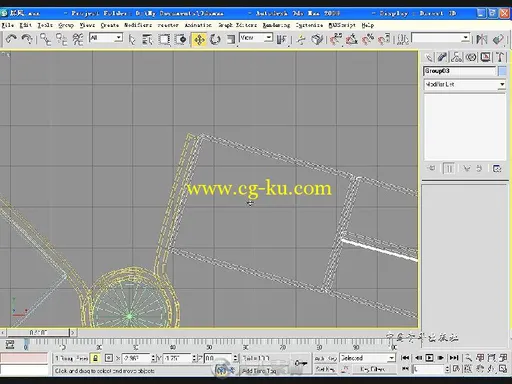
Task: Click the time slider handle
Action: click(38, 332)
